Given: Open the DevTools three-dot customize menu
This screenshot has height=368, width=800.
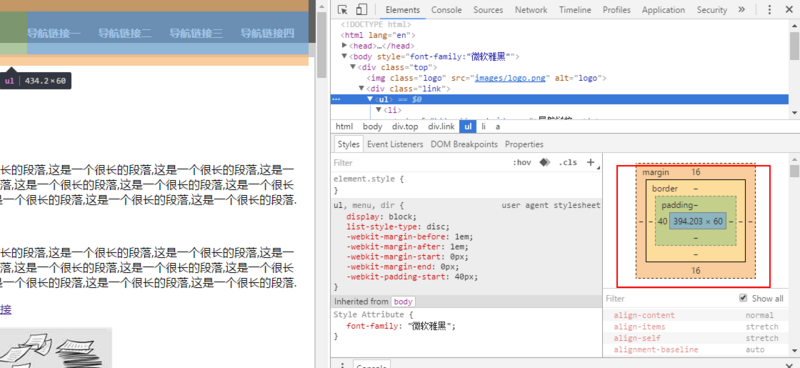Looking at the screenshot, I should pyautogui.click(x=770, y=10).
